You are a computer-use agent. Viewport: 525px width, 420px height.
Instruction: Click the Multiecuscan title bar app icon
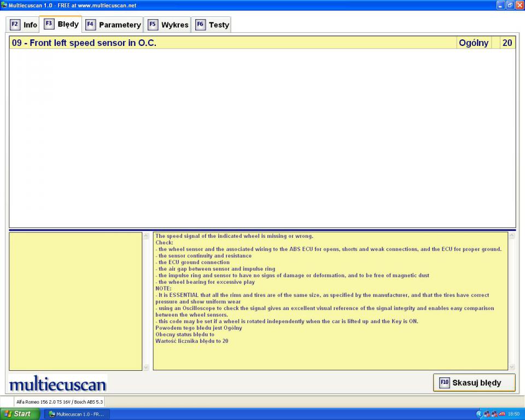pos(4,5)
